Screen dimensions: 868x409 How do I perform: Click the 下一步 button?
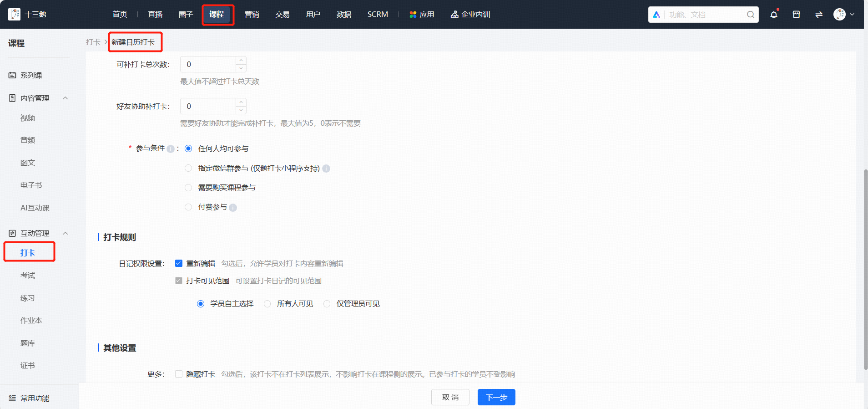pos(496,397)
